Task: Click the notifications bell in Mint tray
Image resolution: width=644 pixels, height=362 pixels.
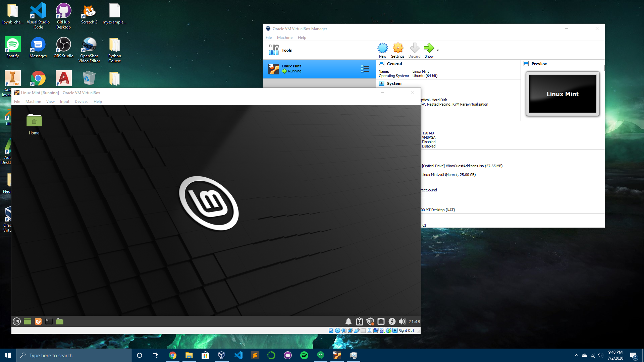Action: (x=348, y=321)
